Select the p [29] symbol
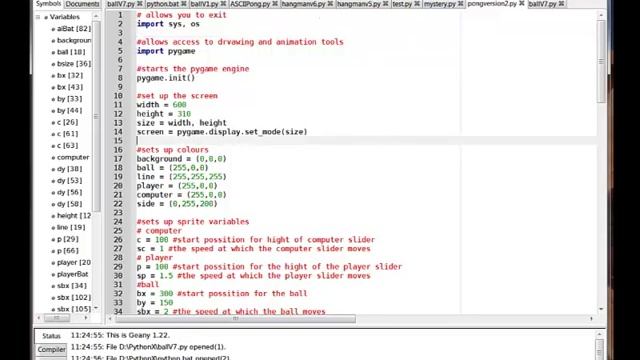The image size is (640, 360). tap(68, 239)
